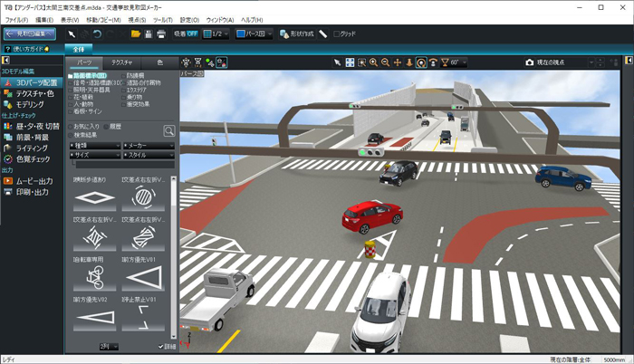Screen dimensions: 634x364
Task: Open the ツール(T) menu
Action: click(x=163, y=18)
